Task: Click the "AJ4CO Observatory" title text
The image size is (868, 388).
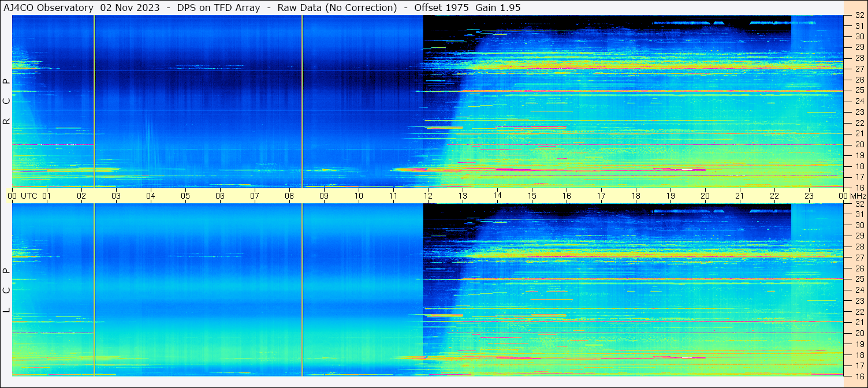Action: click(49, 8)
